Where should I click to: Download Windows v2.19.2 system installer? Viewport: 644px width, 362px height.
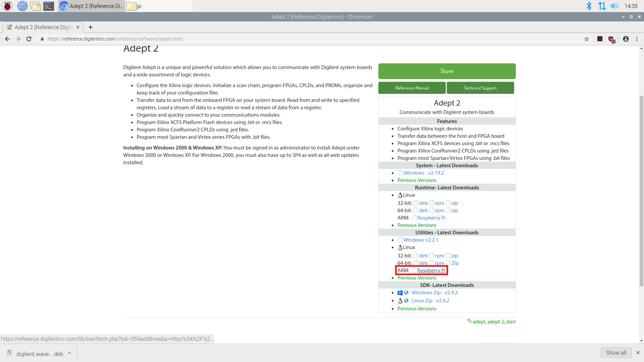[x=424, y=173]
